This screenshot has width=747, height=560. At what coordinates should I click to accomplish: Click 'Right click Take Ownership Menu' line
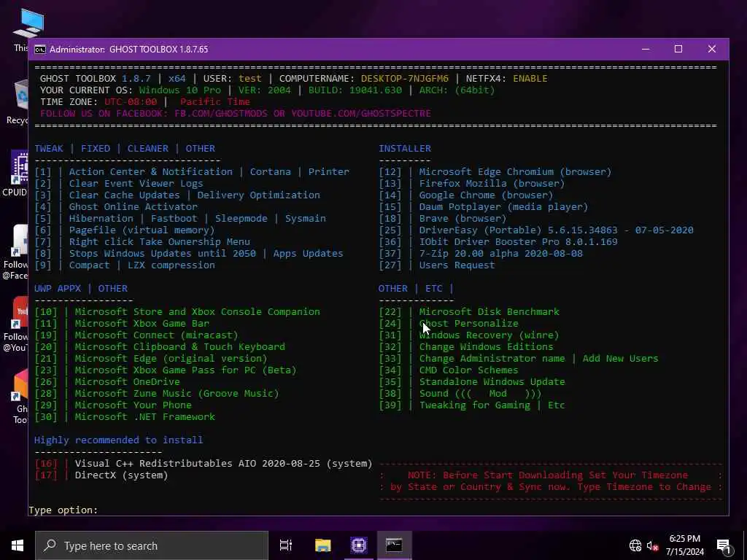(x=159, y=242)
